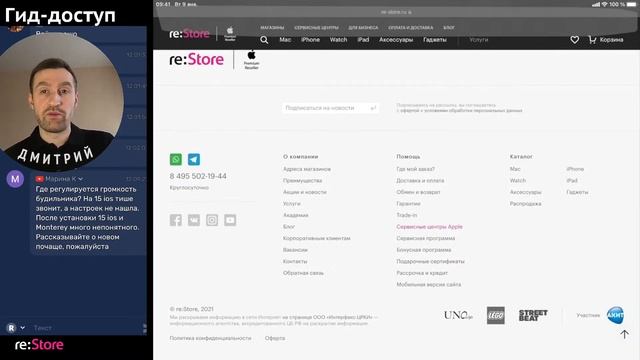The width and height of the screenshot is (640, 360).
Task: Visit YouTube channel via footer icon
Action: tap(230, 220)
